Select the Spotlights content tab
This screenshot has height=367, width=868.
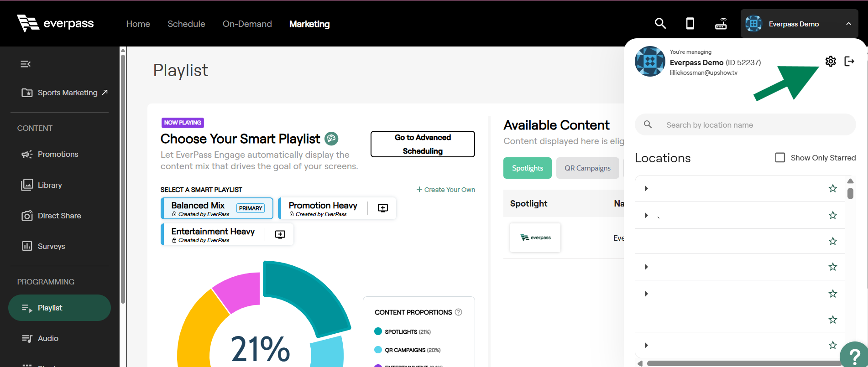(x=528, y=168)
